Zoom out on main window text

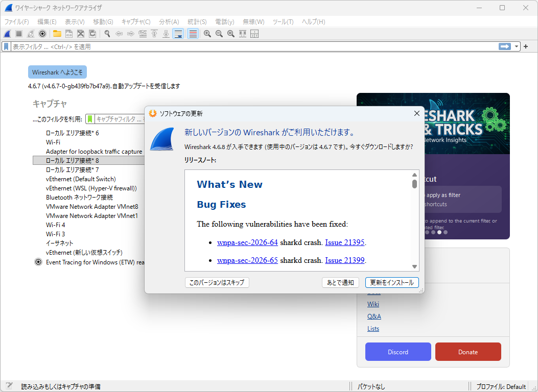219,34
